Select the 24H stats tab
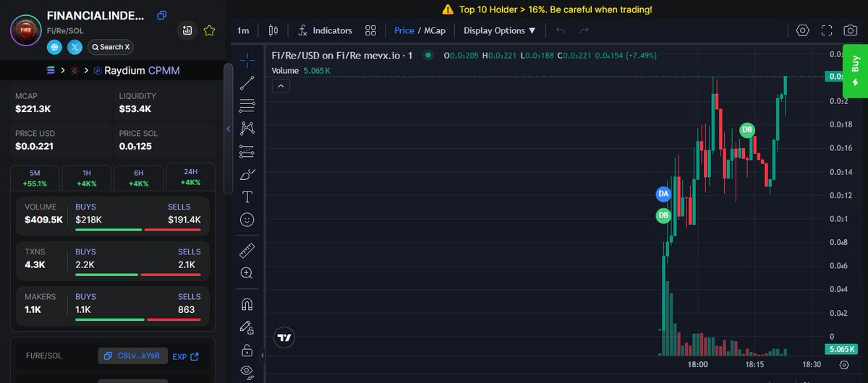 coord(191,177)
